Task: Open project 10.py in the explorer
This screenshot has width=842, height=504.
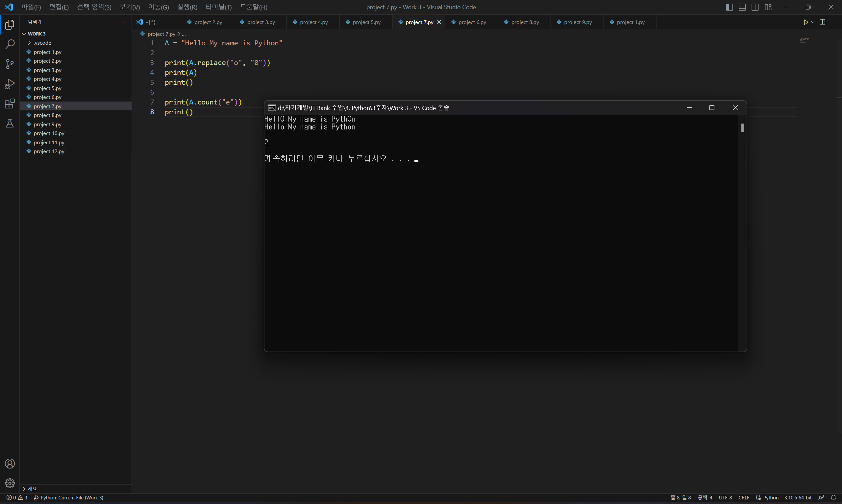Action: pyautogui.click(x=49, y=133)
